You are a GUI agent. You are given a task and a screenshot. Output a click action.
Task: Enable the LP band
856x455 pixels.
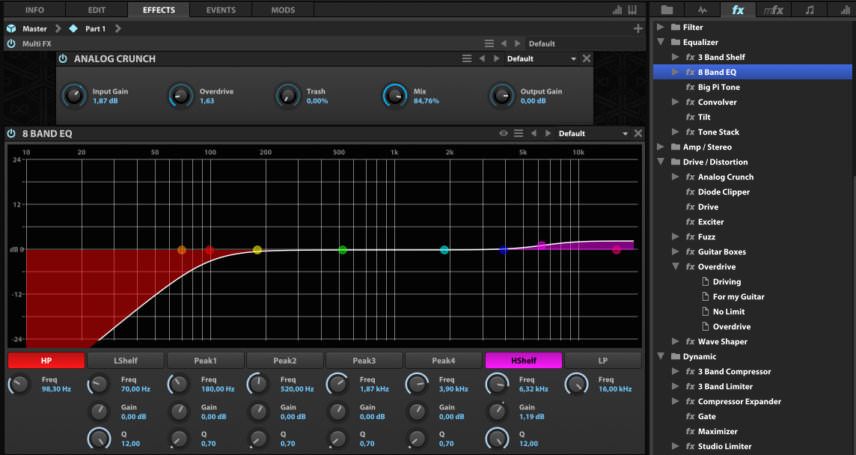point(603,361)
